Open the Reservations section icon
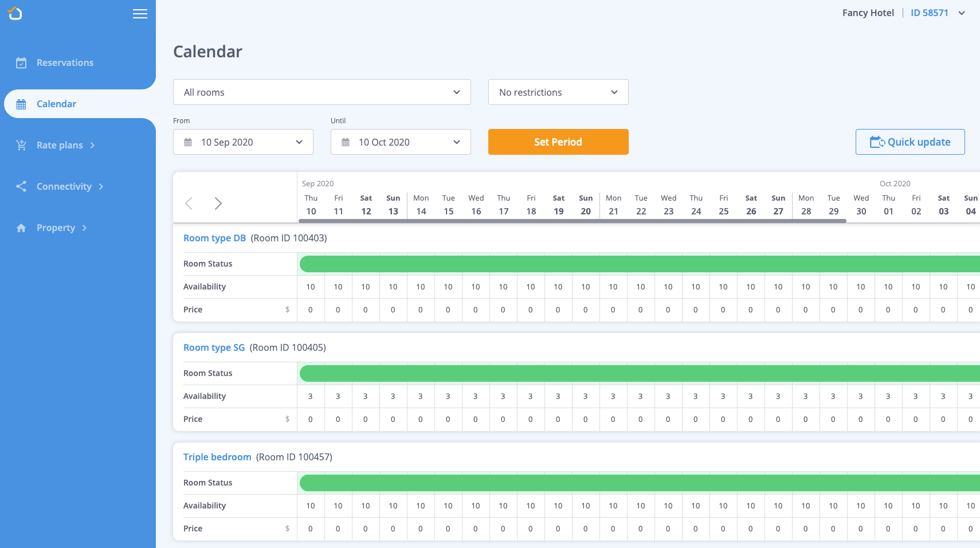The width and height of the screenshot is (980, 548). (x=21, y=62)
